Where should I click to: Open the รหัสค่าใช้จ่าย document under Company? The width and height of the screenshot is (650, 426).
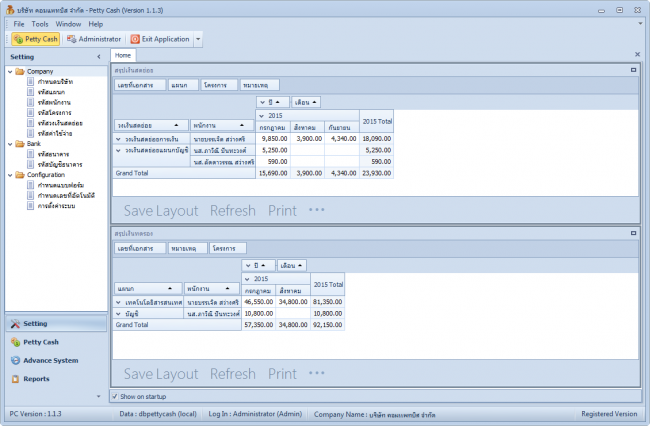55,133
